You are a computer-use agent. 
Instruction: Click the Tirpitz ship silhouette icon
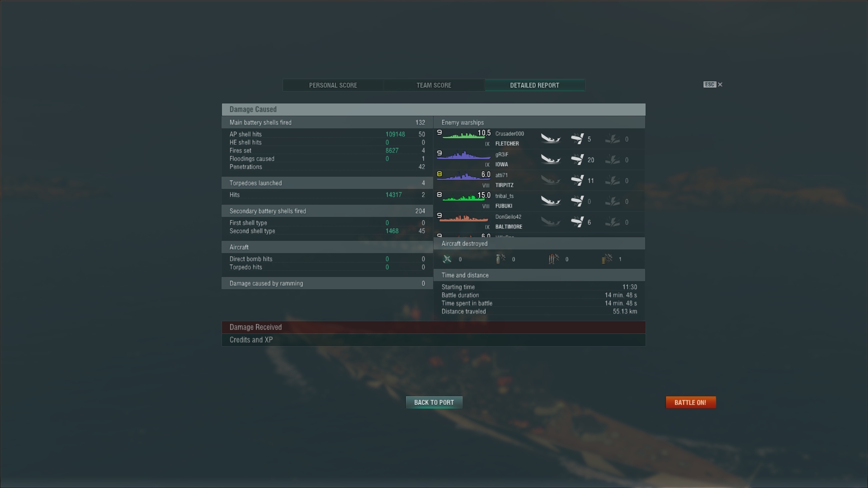pos(463,176)
